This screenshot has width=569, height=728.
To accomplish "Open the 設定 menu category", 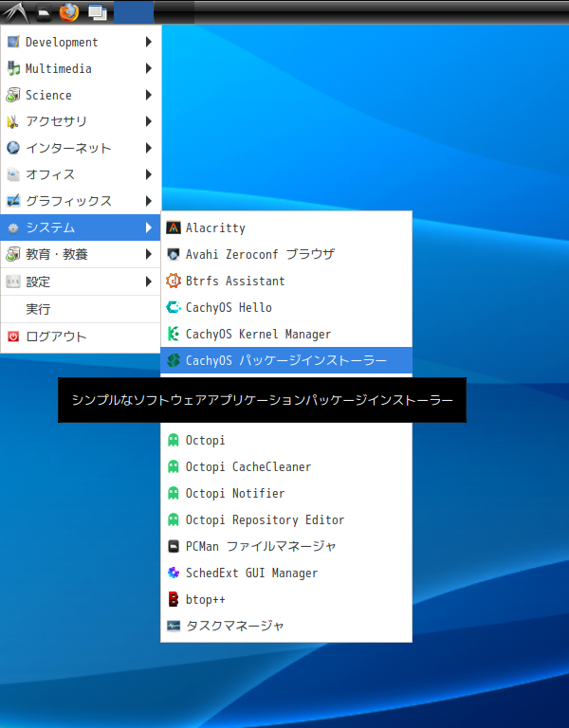I will click(81, 282).
